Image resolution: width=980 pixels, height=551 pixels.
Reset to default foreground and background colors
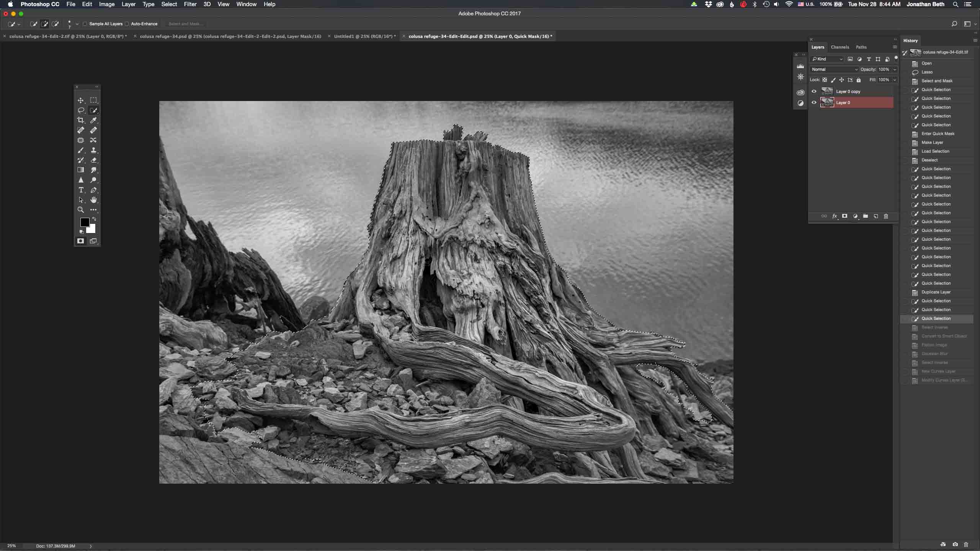tap(81, 232)
